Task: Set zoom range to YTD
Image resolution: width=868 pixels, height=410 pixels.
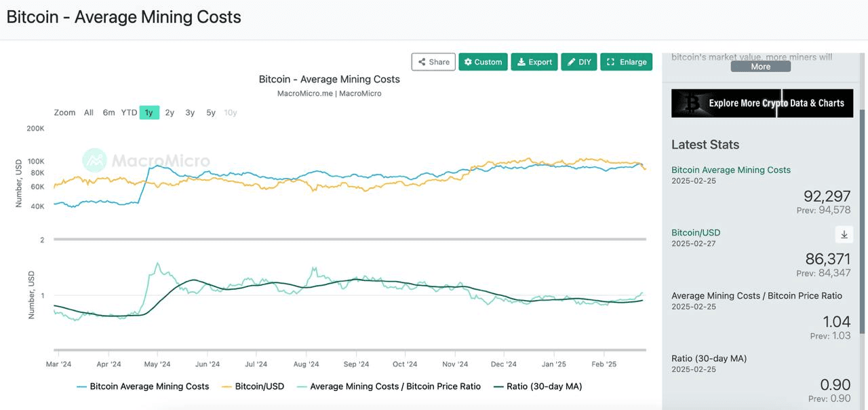Action: (x=129, y=113)
